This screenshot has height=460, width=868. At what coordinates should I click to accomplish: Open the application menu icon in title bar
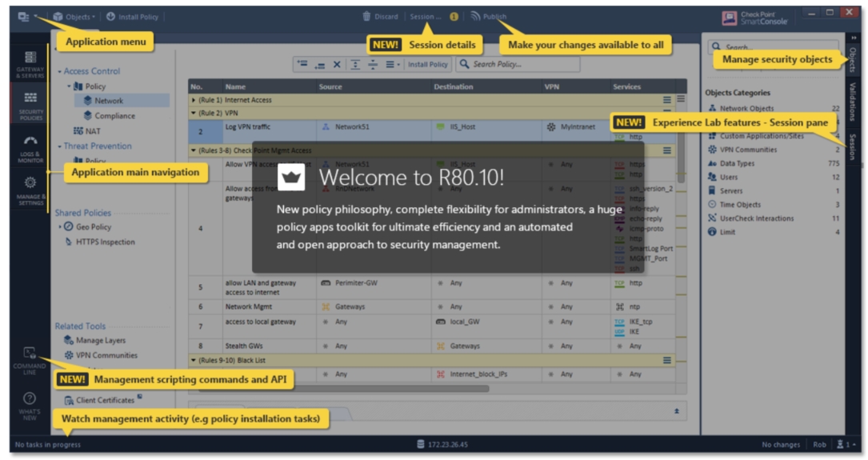[x=23, y=17]
